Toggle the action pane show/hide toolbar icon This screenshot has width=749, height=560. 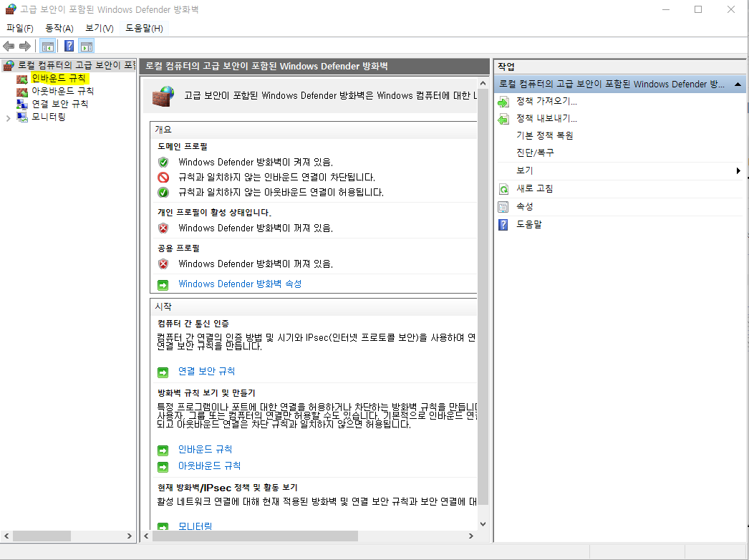87,46
